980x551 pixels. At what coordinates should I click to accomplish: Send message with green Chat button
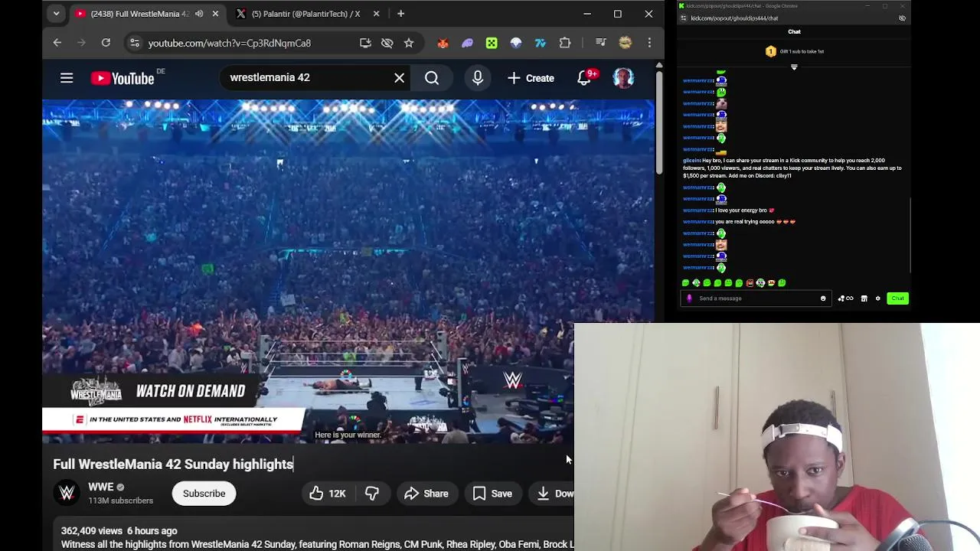[897, 298]
